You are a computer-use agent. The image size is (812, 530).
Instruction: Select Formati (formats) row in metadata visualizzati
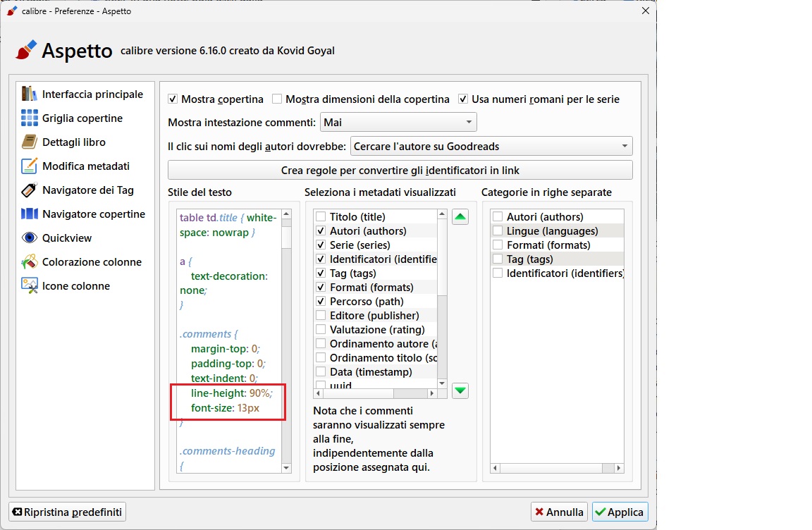tap(376, 288)
